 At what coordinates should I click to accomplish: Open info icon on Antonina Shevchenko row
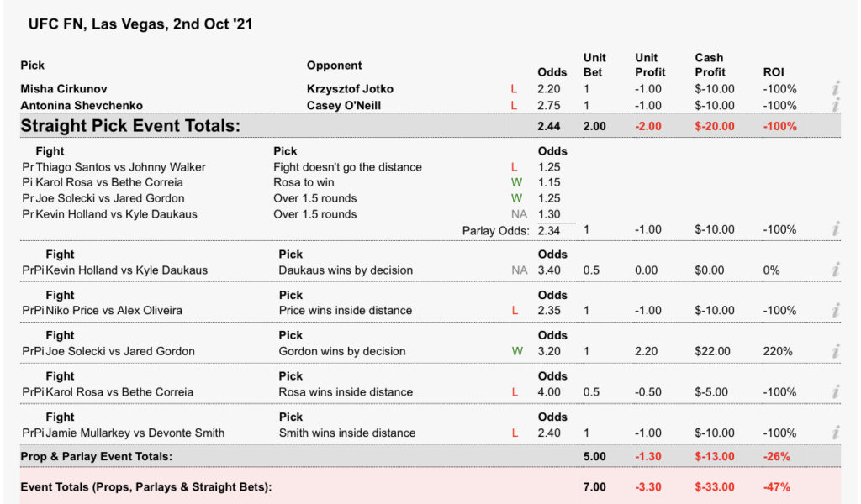835,105
